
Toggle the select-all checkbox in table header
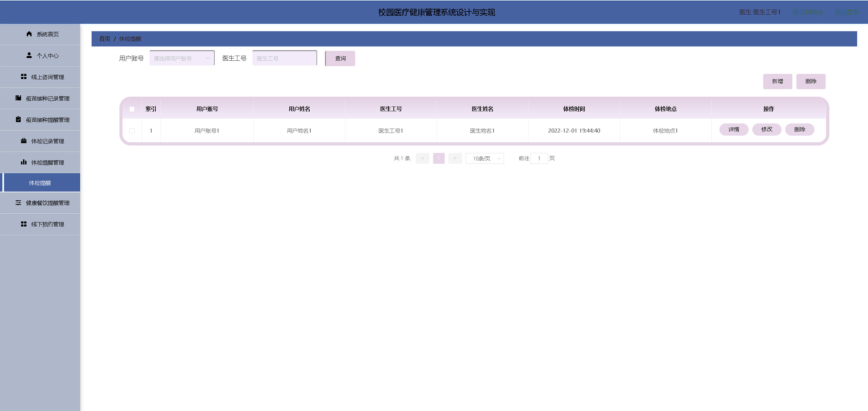pos(132,109)
